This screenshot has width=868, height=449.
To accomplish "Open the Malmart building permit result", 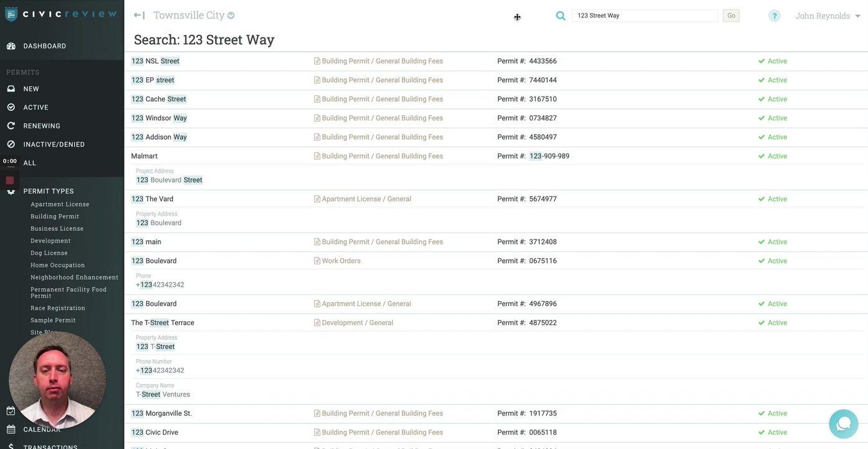I will click(x=145, y=156).
